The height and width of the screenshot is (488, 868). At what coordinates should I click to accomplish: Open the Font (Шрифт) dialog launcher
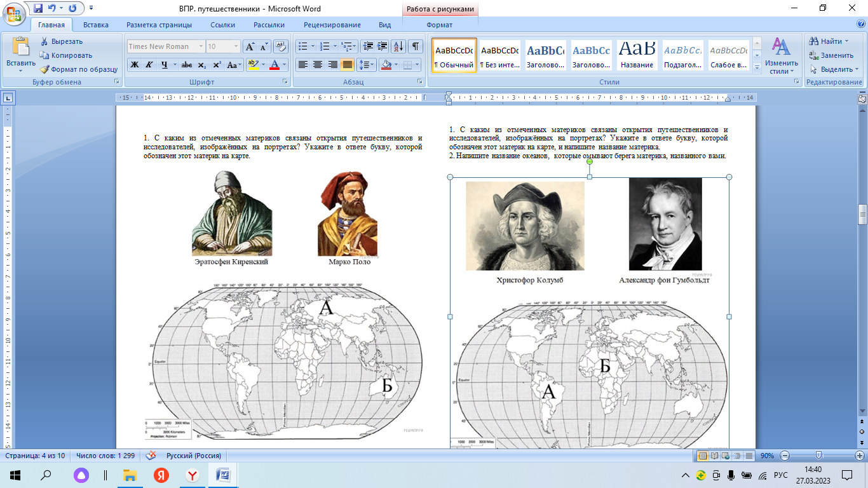(285, 82)
